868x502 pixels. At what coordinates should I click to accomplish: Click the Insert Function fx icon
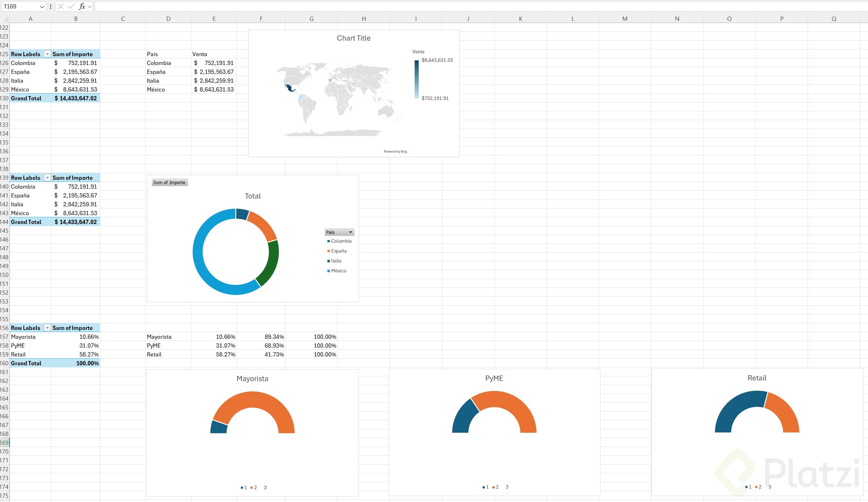[x=82, y=6]
